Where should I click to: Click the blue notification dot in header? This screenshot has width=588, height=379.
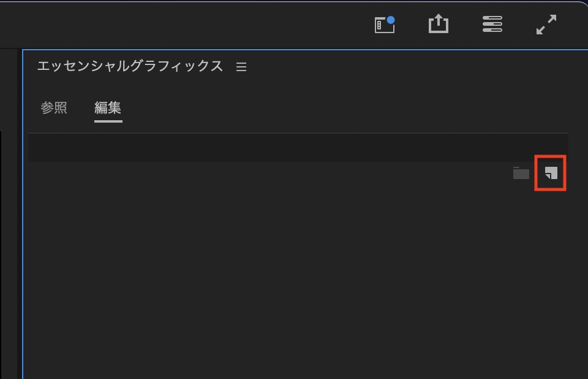(x=391, y=20)
